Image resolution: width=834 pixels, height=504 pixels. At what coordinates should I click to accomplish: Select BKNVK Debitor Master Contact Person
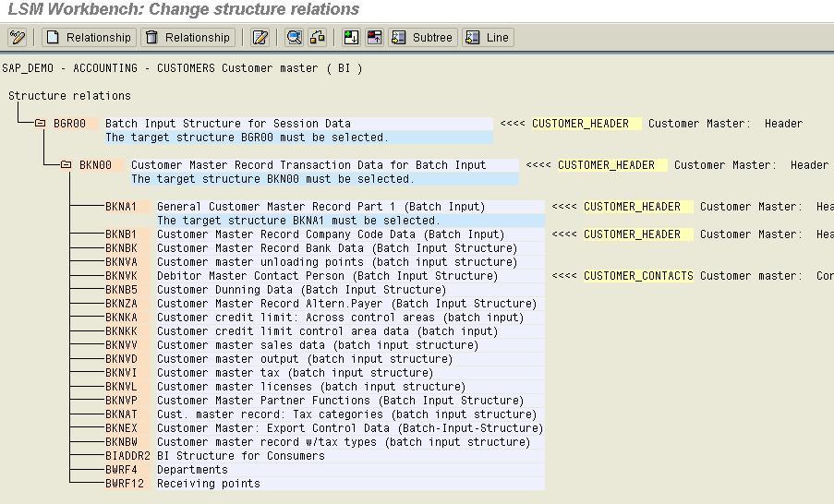coord(120,276)
